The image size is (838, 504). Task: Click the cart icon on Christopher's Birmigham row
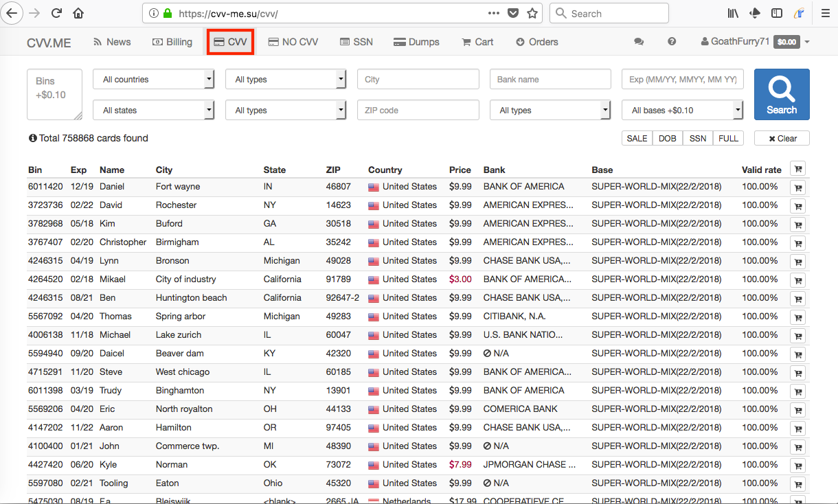798,243
